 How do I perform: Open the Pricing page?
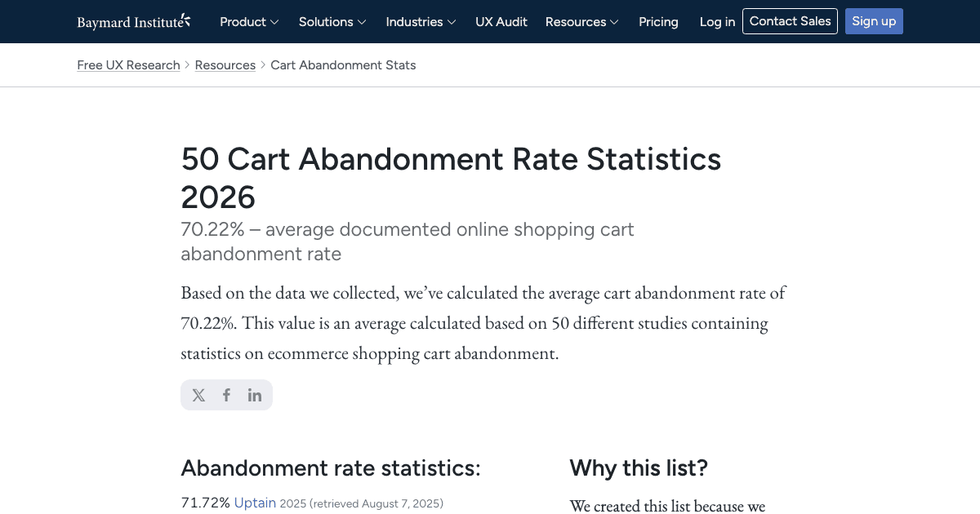point(658,22)
